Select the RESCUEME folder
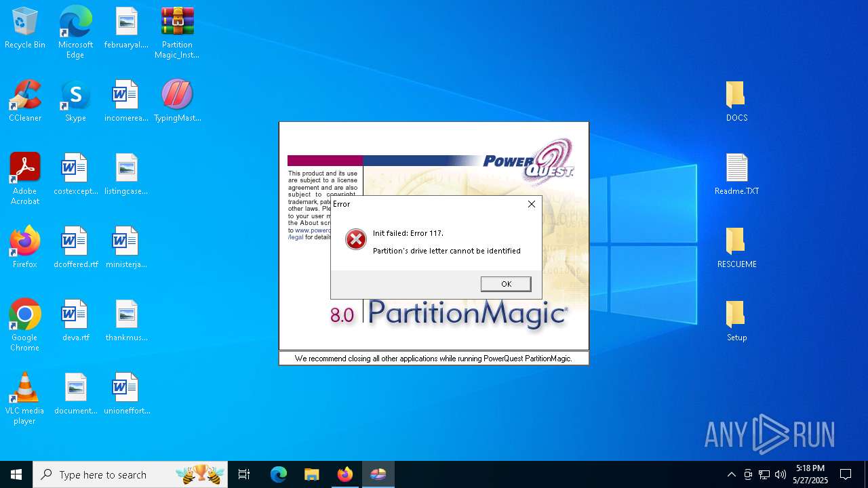868x488 pixels. 736,248
